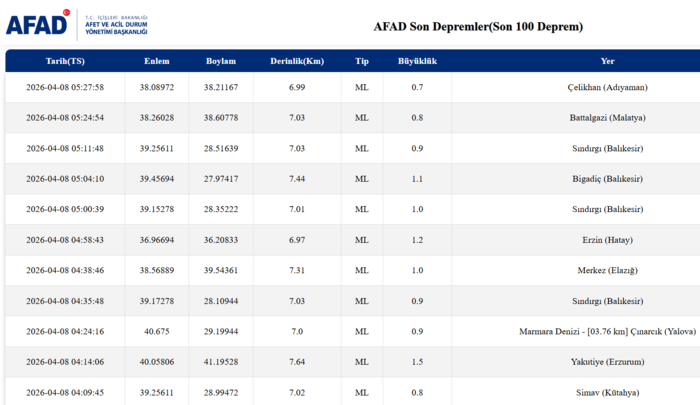Click the Enlem column header
The width and height of the screenshot is (700, 405).
point(157,61)
